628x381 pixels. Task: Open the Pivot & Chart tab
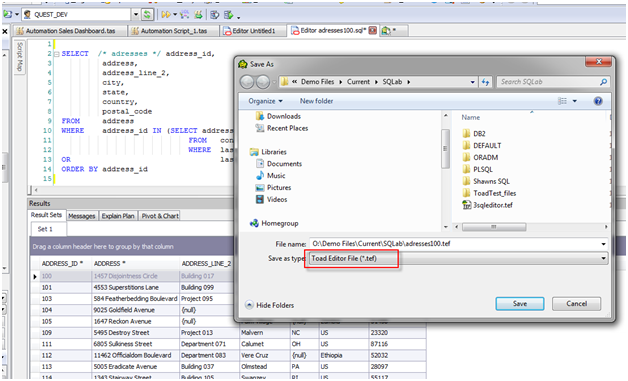160,216
